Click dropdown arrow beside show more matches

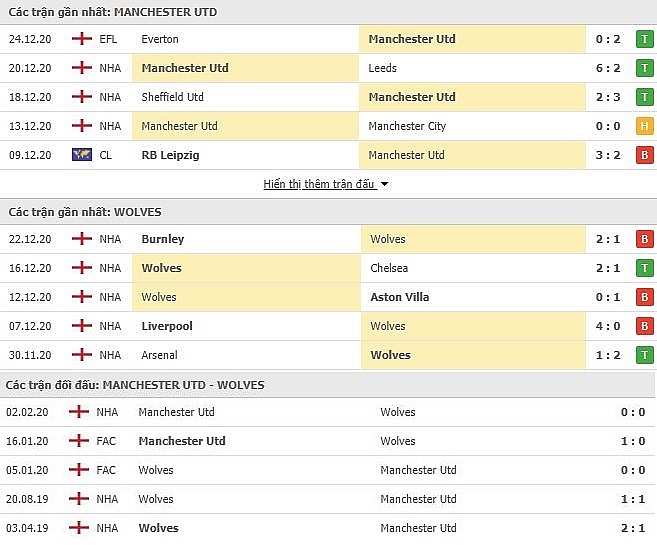pyautogui.click(x=384, y=184)
